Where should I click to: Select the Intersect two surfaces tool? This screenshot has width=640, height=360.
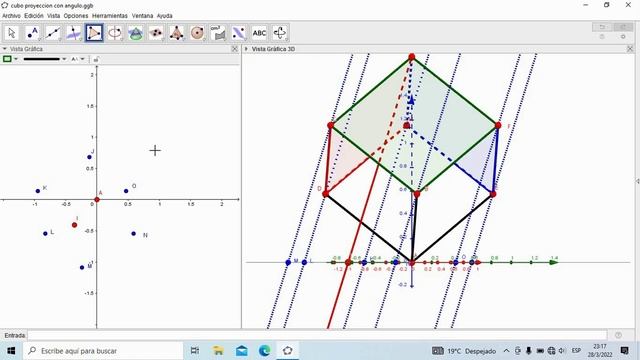click(x=136, y=33)
